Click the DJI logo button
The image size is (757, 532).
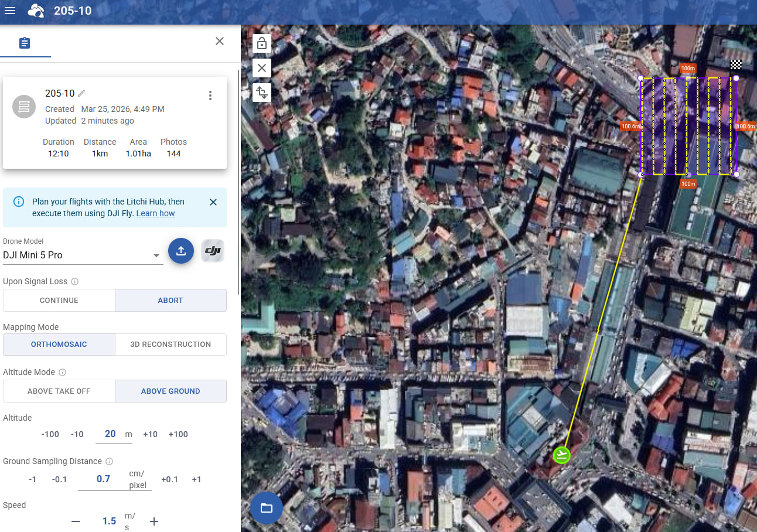point(213,251)
